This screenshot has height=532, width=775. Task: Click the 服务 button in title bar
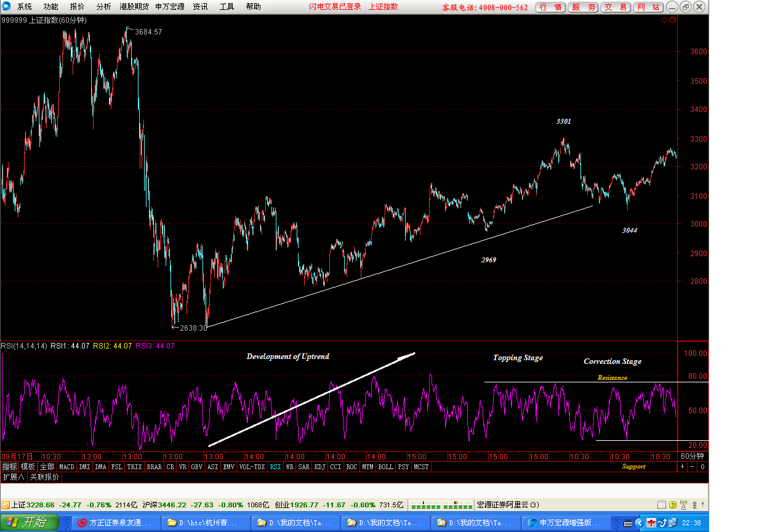click(x=584, y=7)
